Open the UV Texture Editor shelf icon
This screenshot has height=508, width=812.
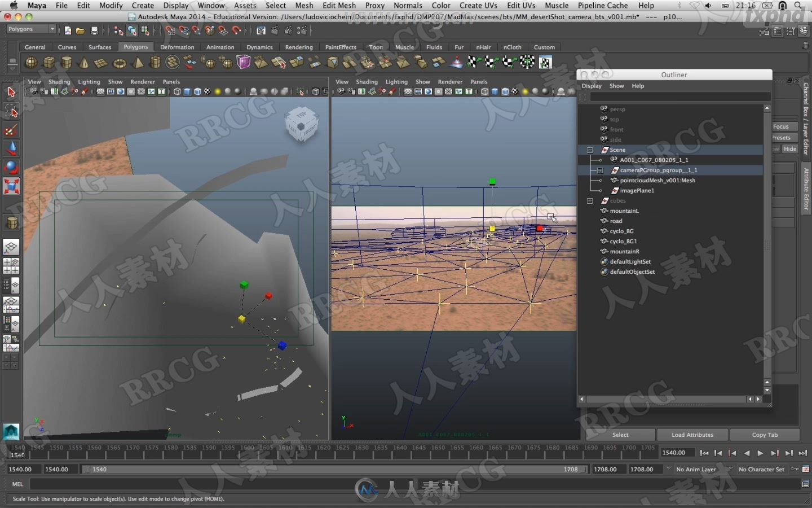(545, 62)
